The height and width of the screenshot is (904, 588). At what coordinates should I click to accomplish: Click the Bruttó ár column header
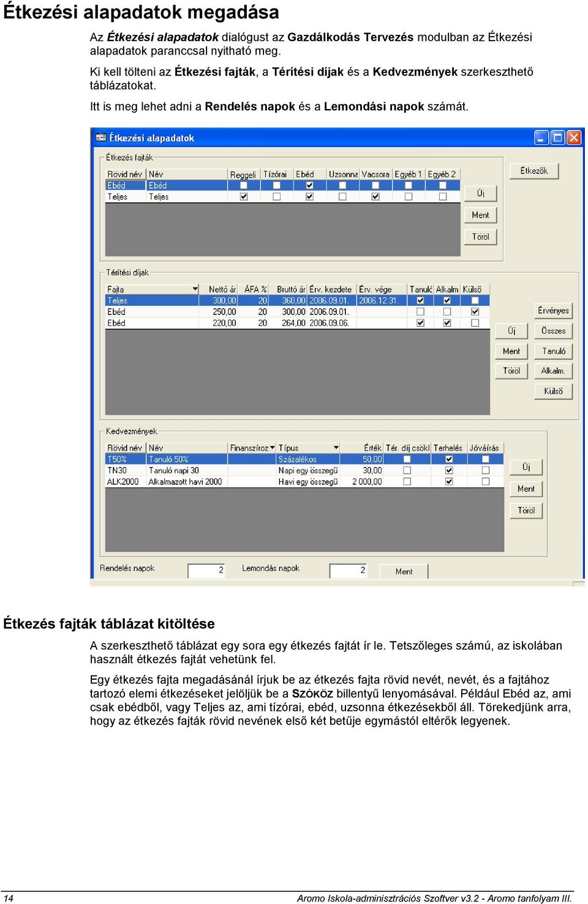click(x=288, y=289)
